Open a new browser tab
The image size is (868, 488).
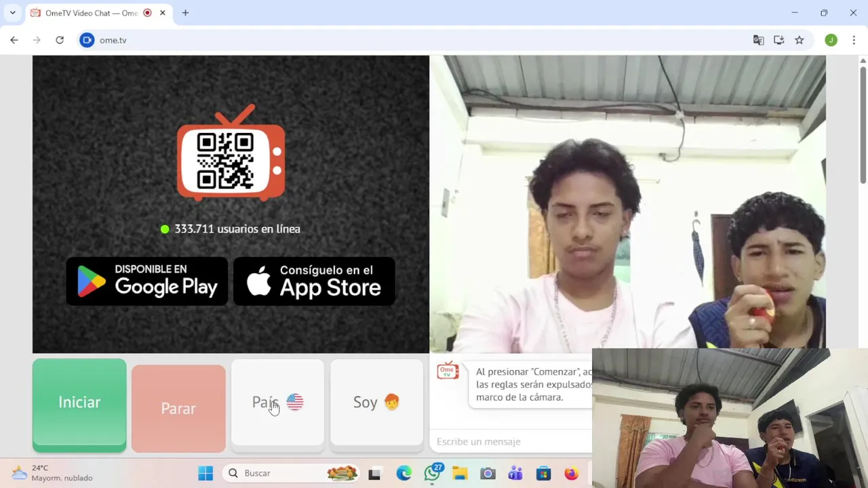point(185,13)
